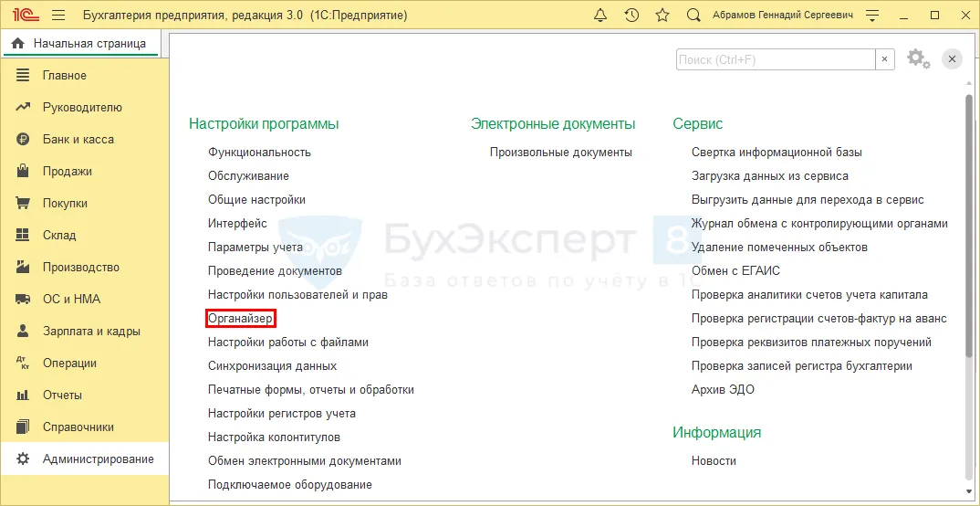Open Обслуживание link

click(x=249, y=176)
